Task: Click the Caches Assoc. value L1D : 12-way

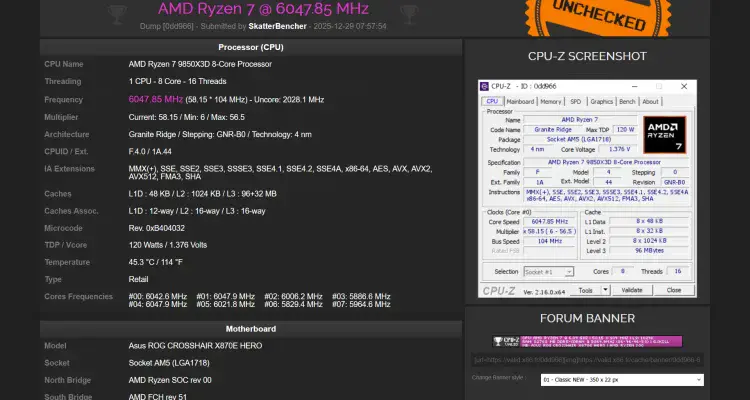Action: pyautogui.click(x=197, y=211)
